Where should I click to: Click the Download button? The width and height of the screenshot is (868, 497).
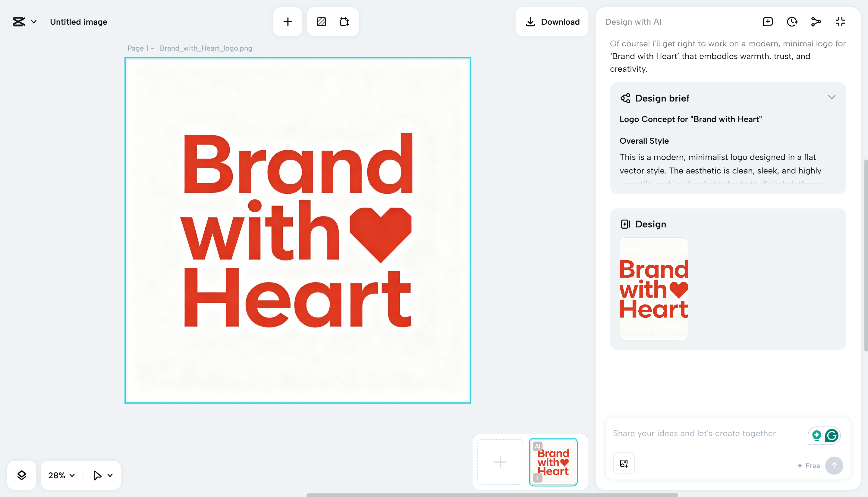(552, 21)
